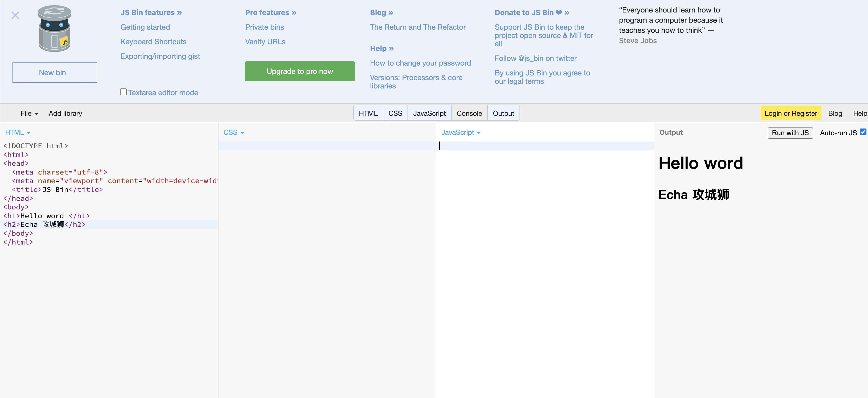Click the New bin button
The width and height of the screenshot is (868, 398).
click(54, 72)
